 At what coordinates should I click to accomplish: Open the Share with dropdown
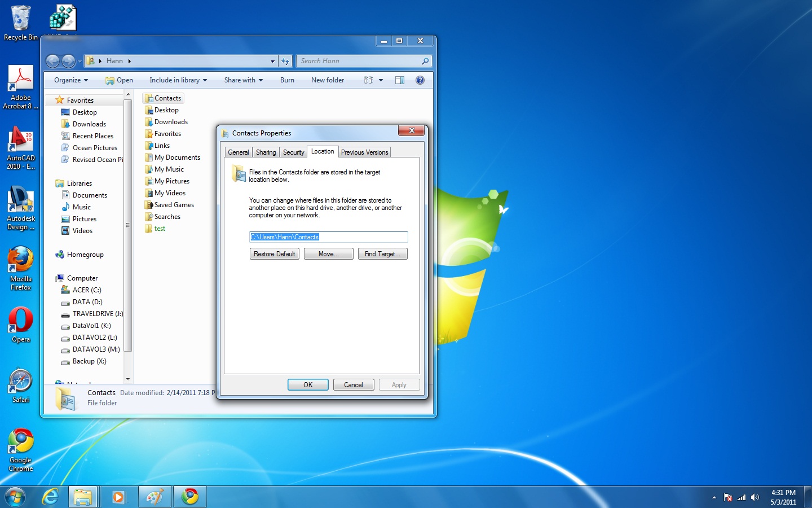(x=244, y=80)
